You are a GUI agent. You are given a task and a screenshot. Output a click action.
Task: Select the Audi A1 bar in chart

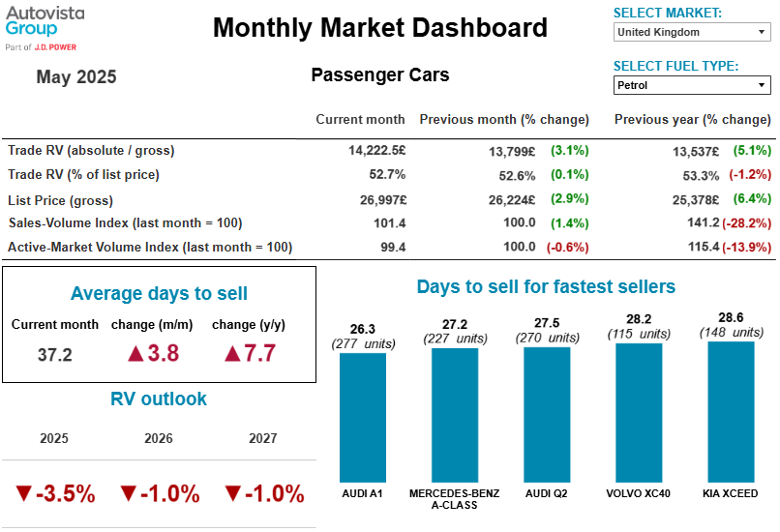click(363, 416)
